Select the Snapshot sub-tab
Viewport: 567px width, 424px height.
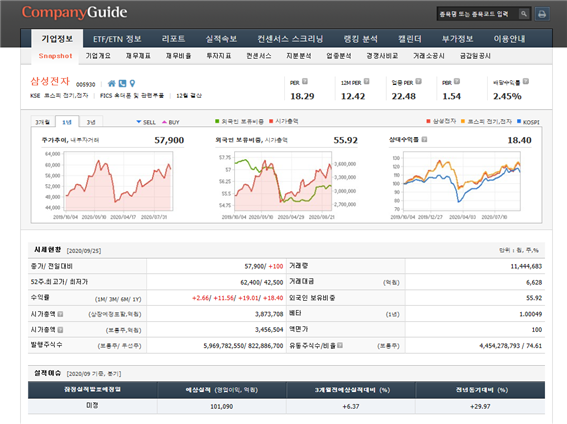click(x=55, y=56)
